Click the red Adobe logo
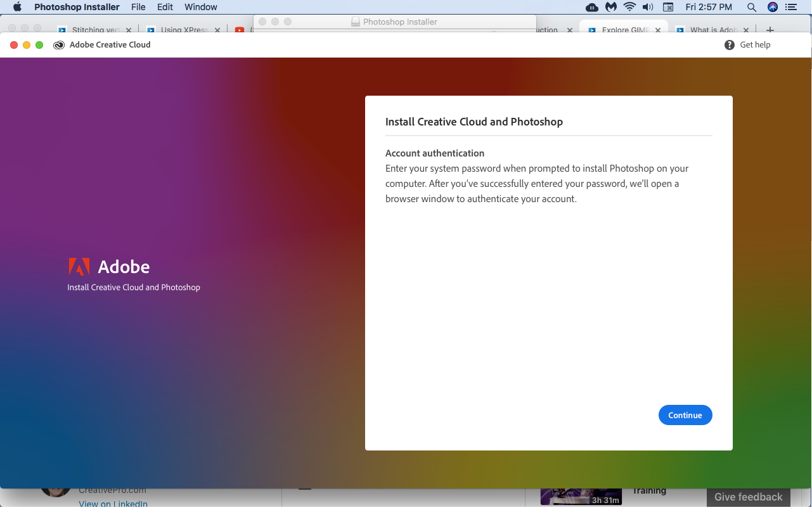This screenshot has width=812, height=517. click(79, 267)
